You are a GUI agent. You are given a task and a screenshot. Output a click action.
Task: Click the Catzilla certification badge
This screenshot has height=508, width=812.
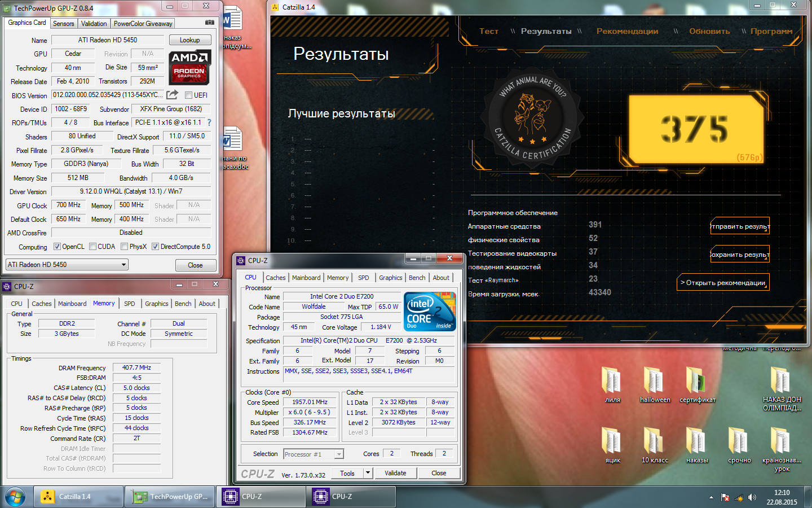tap(533, 117)
